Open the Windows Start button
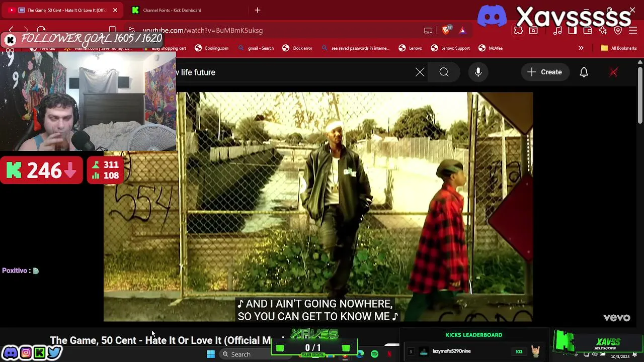 pos(211,354)
